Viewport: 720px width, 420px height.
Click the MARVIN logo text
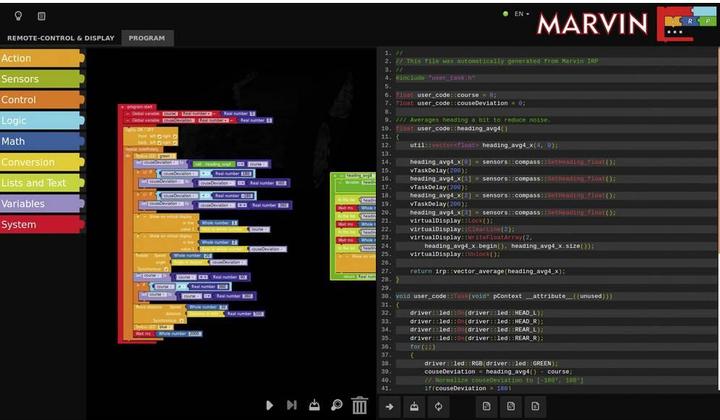[x=592, y=24]
